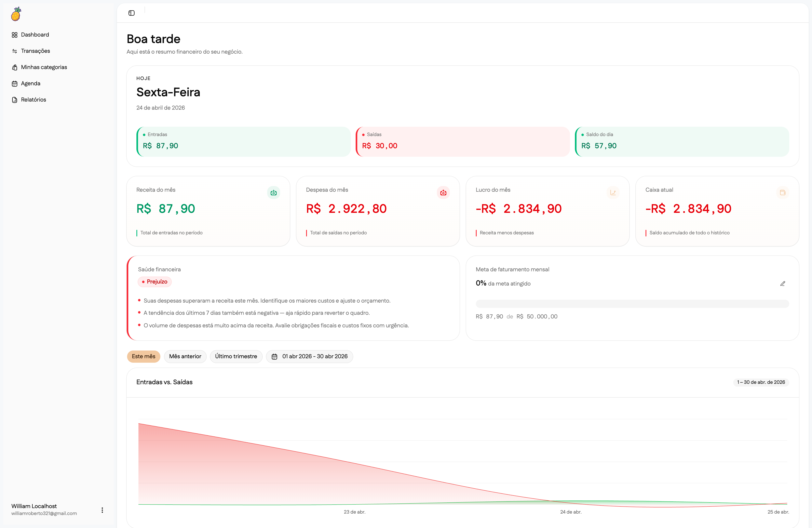Open user menu three-dots icon

pyautogui.click(x=102, y=510)
